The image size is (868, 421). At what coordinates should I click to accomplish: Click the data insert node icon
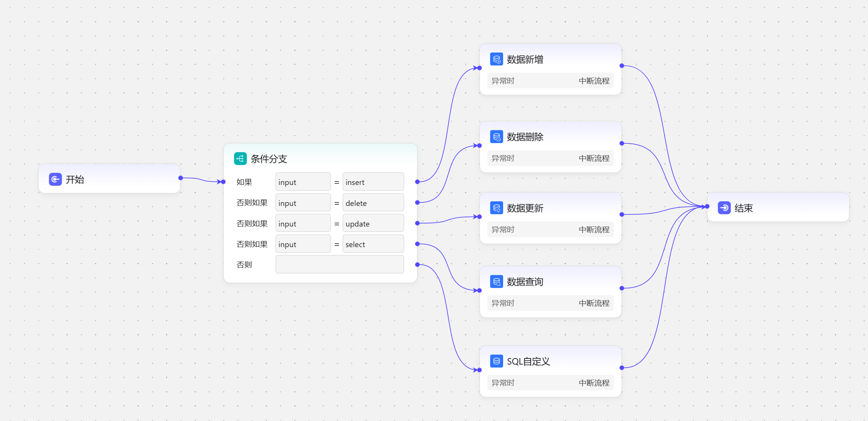coord(496,59)
